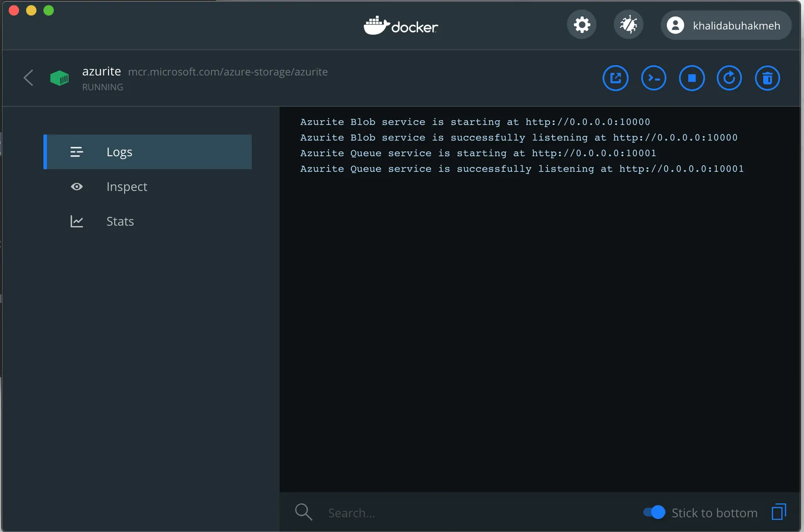Copy logs to clipboard icon
This screenshot has width=804, height=532.
(x=779, y=512)
